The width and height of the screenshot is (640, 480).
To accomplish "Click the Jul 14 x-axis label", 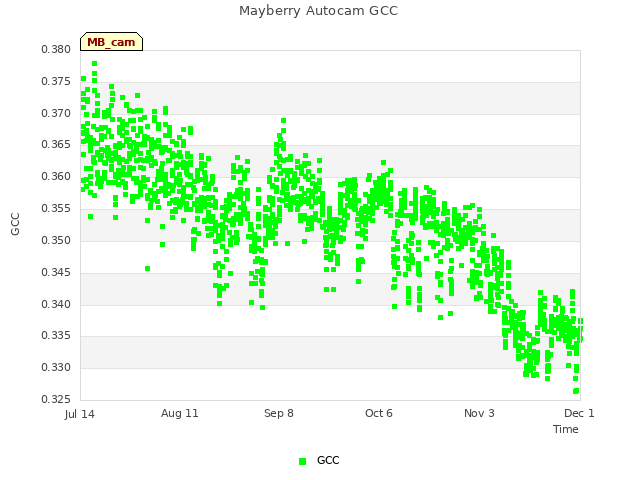I will (x=80, y=414).
